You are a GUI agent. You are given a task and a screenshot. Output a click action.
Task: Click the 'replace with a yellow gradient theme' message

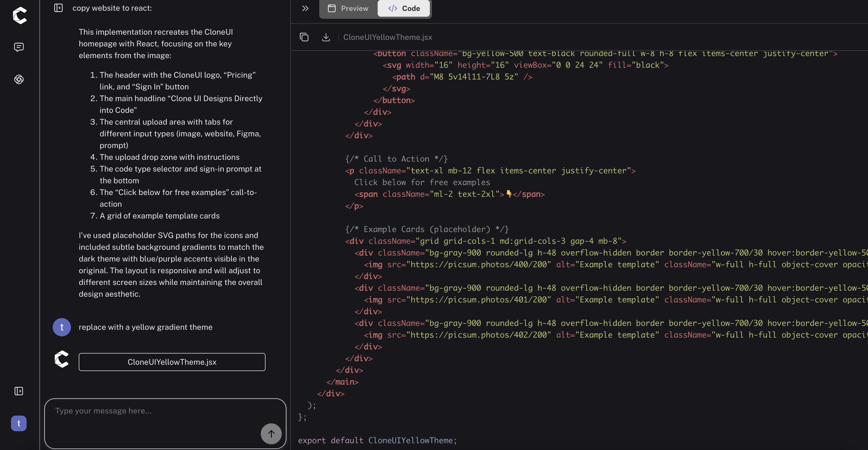pos(146,327)
